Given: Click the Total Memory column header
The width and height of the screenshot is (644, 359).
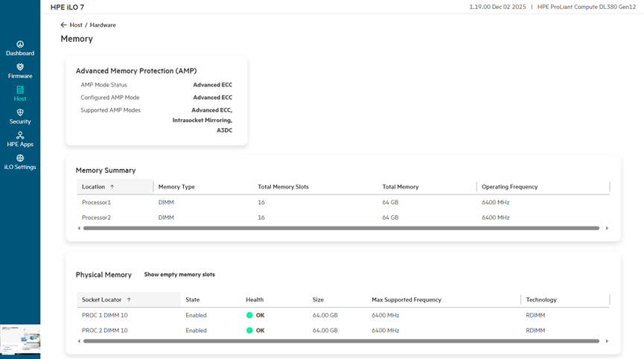Looking at the screenshot, I should point(401,187).
